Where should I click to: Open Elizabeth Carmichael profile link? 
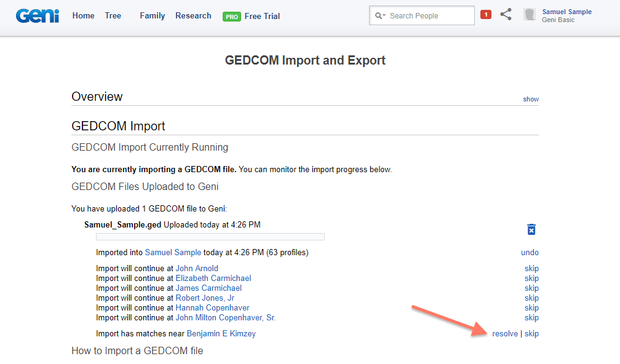(x=213, y=279)
